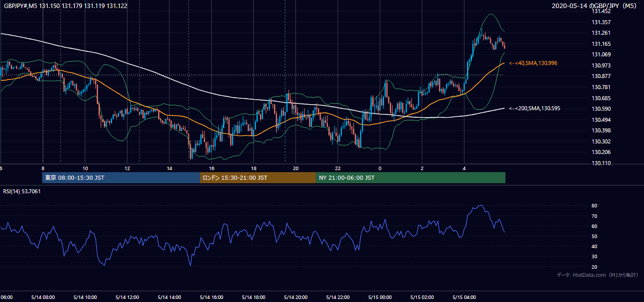644x302 pixels.
Task: Click RSI scale value 60
Action: point(594,226)
